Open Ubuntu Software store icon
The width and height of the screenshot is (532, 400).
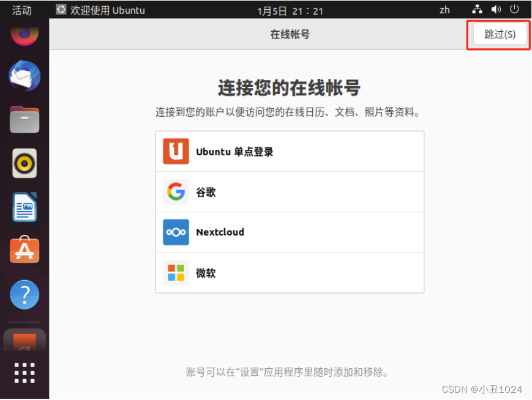click(x=24, y=250)
